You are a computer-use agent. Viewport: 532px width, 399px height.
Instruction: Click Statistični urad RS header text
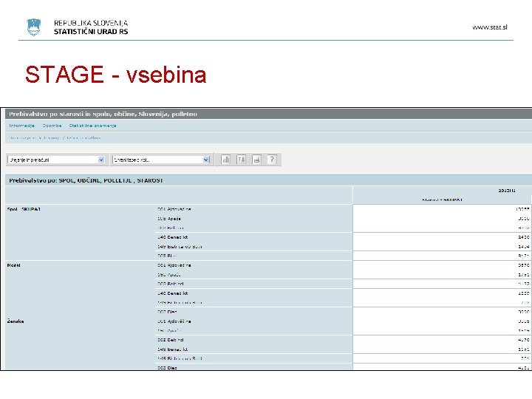(x=91, y=32)
